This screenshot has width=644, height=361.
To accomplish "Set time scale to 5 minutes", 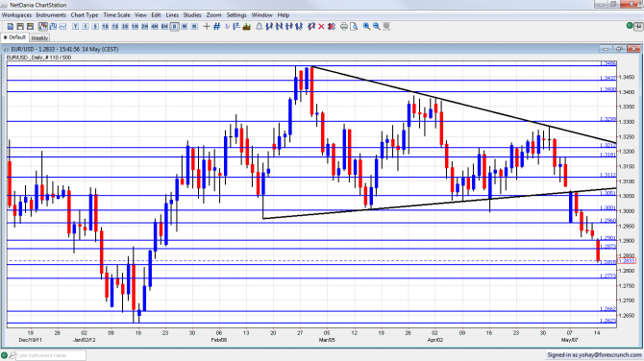I will 95,27.
